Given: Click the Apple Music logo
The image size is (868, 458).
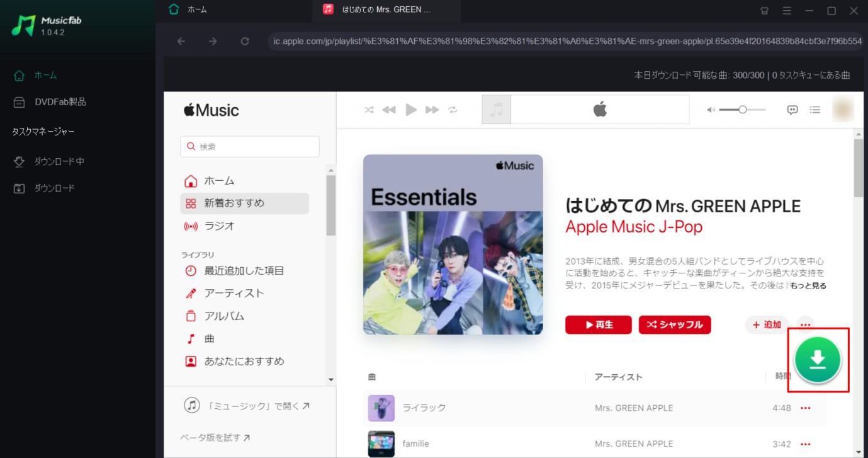Looking at the screenshot, I should point(211,110).
